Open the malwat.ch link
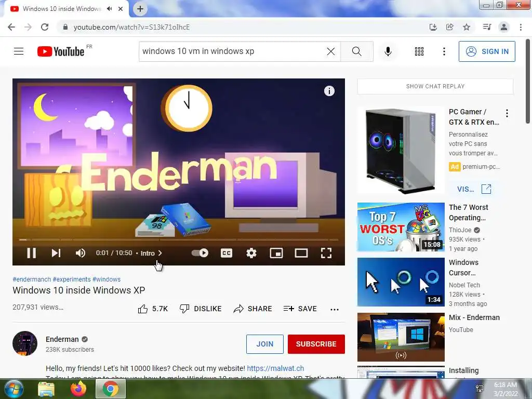This screenshot has width=532, height=399. (275, 368)
